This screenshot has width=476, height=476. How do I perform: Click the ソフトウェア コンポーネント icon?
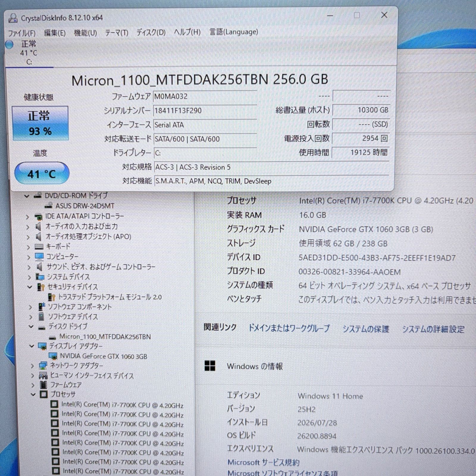point(42,307)
